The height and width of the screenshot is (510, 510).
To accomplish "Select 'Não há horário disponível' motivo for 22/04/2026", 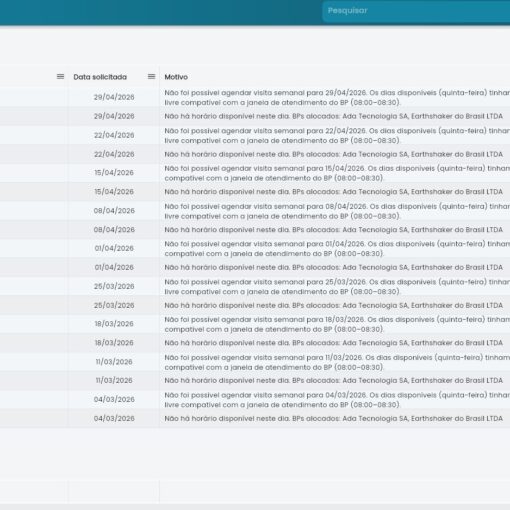I will (333, 154).
